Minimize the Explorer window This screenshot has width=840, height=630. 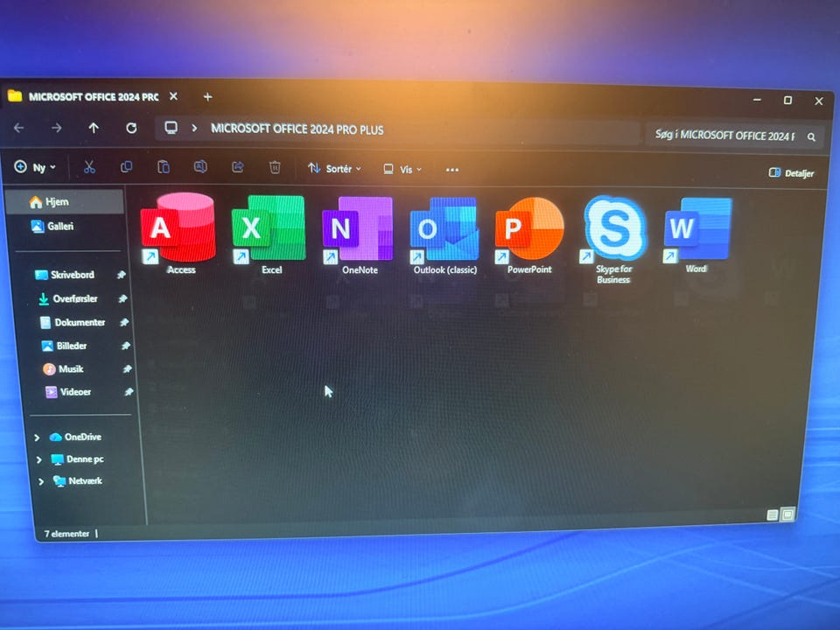[x=757, y=100]
